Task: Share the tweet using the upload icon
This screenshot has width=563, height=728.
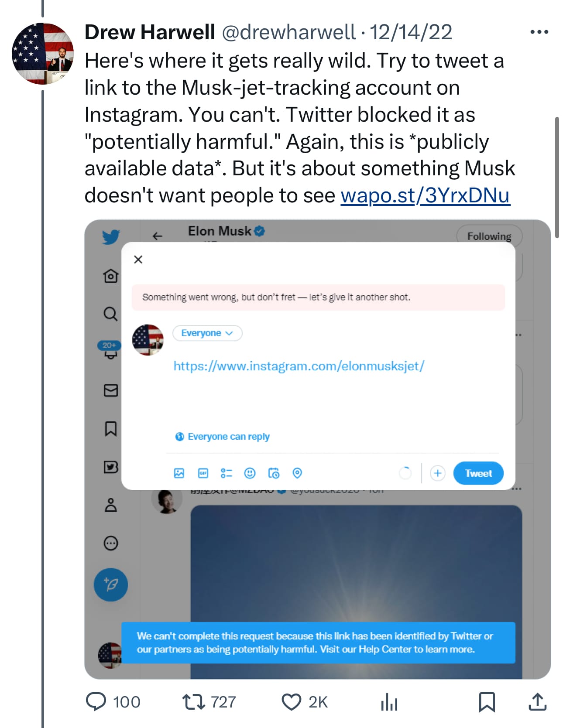Action: pos(537,701)
